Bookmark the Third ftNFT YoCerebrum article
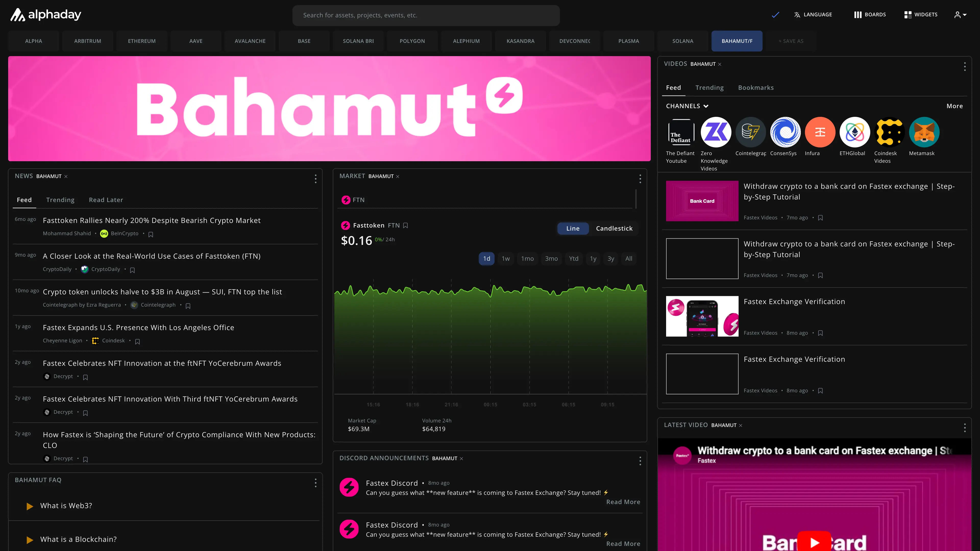 click(85, 413)
